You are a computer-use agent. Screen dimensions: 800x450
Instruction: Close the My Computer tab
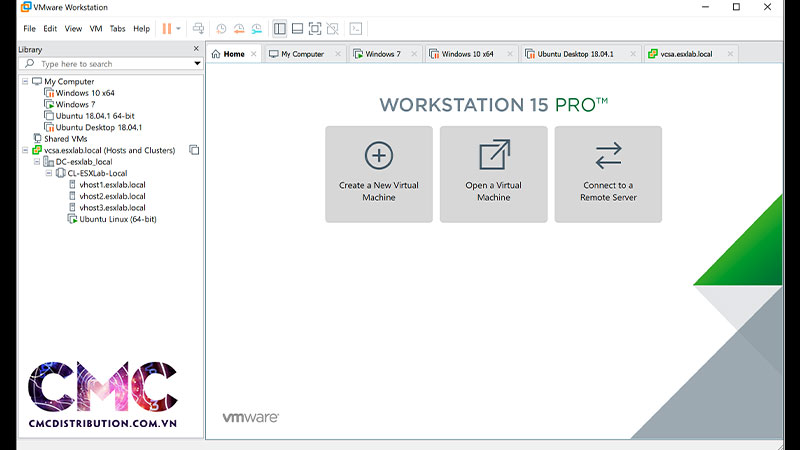[x=338, y=54]
